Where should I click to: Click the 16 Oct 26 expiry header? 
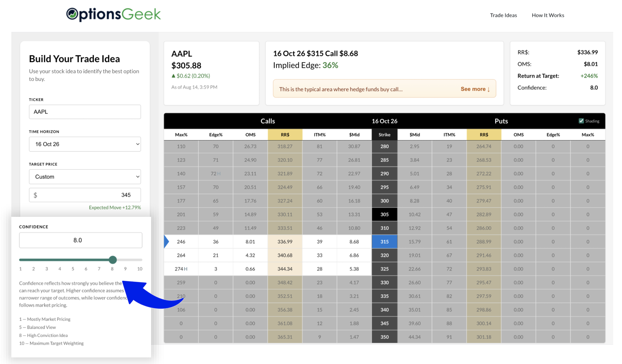tap(385, 121)
